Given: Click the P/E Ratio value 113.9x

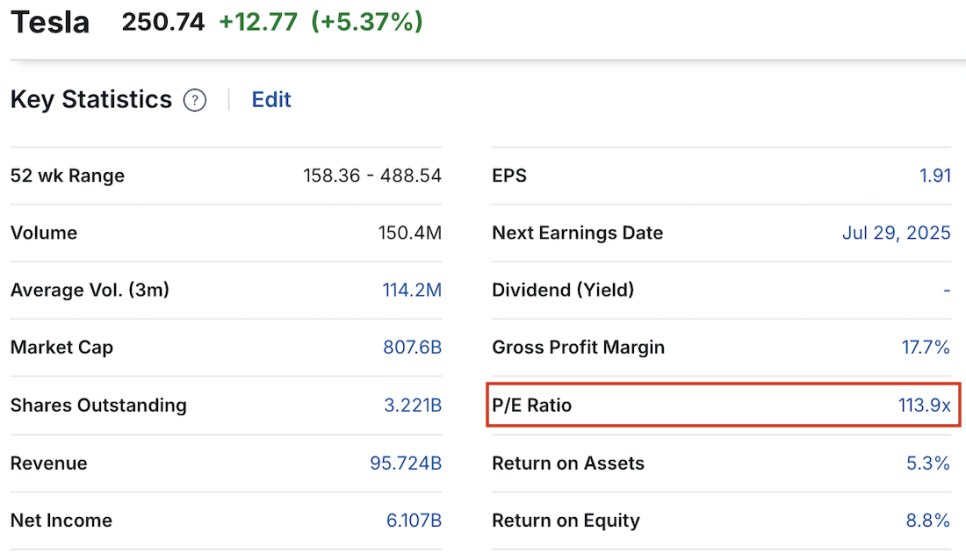Looking at the screenshot, I should click(924, 405).
